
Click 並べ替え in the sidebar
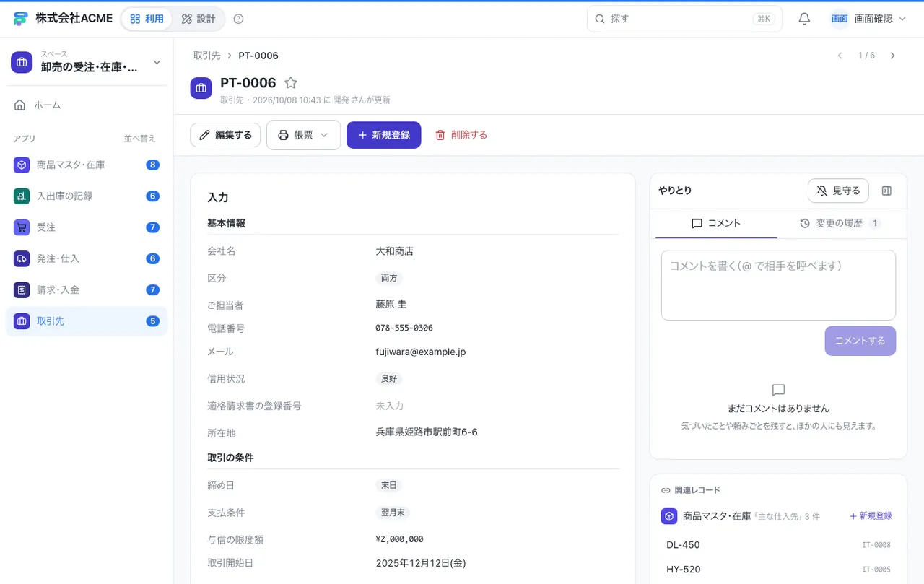pyautogui.click(x=139, y=139)
